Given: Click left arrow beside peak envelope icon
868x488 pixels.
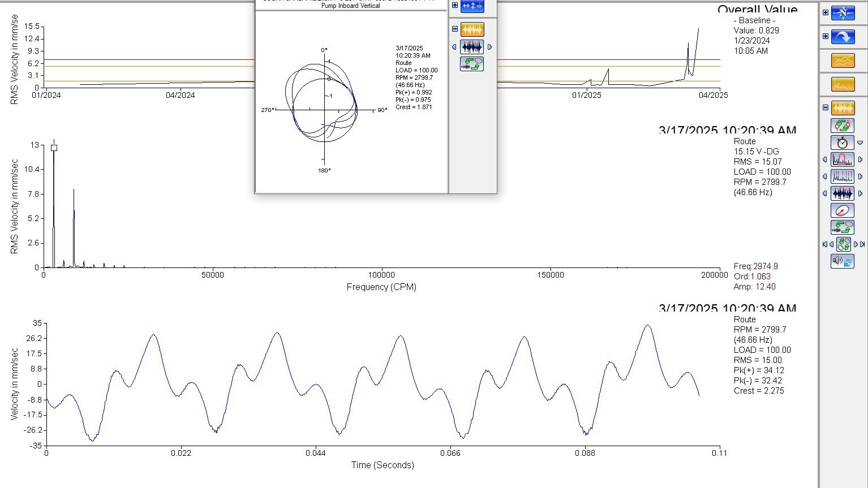Looking at the screenshot, I should tap(825, 160).
